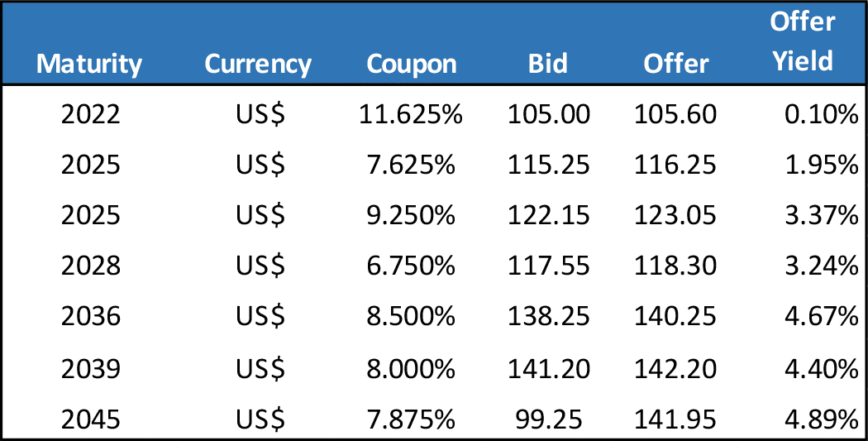Click the 141.95 offer value

pyautogui.click(x=675, y=419)
